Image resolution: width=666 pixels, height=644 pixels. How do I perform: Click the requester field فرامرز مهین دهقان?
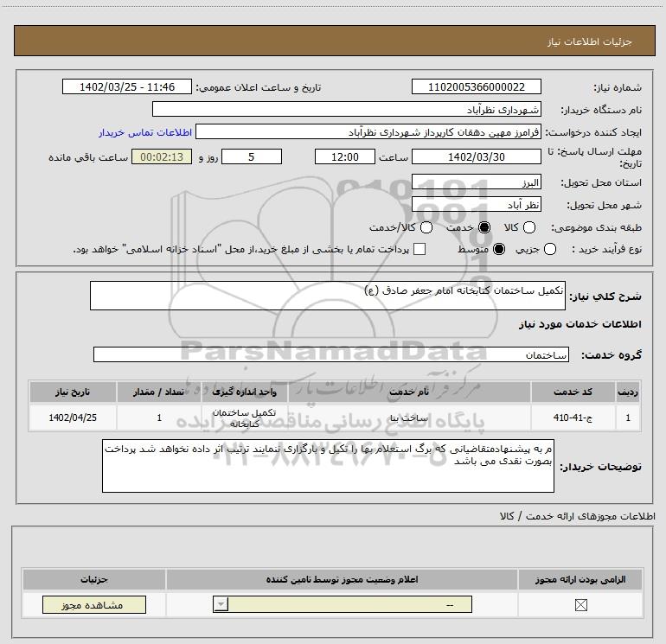click(x=368, y=131)
